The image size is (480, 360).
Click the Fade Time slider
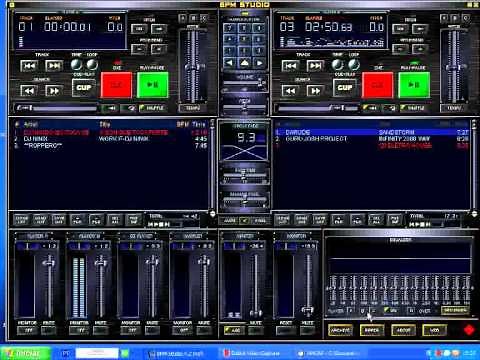tap(245, 176)
